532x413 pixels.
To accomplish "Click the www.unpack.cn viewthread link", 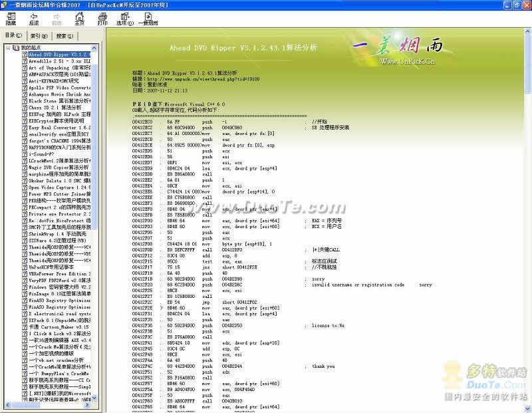I will point(203,79).
